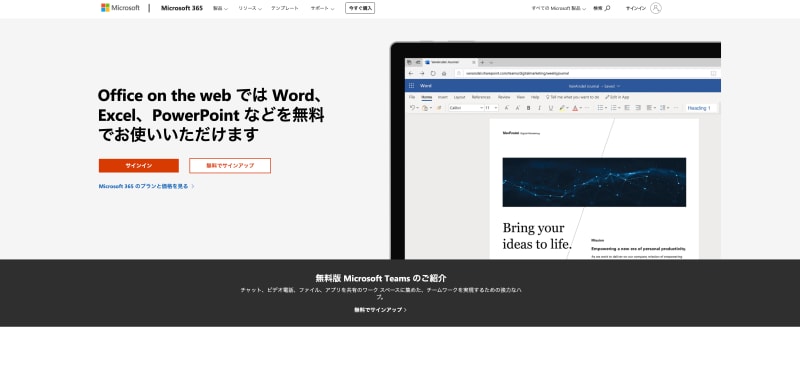Click the blue network banner image in document
Image resolution: width=800 pixels, height=370 pixels.
click(594, 182)
